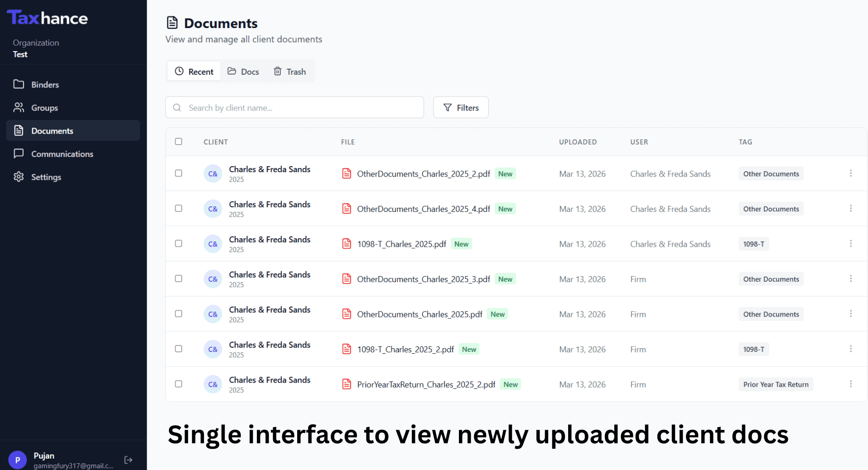Open Communications in the sidebar
The height and width of the screenshot is (470, 868).
click(72, 154)
